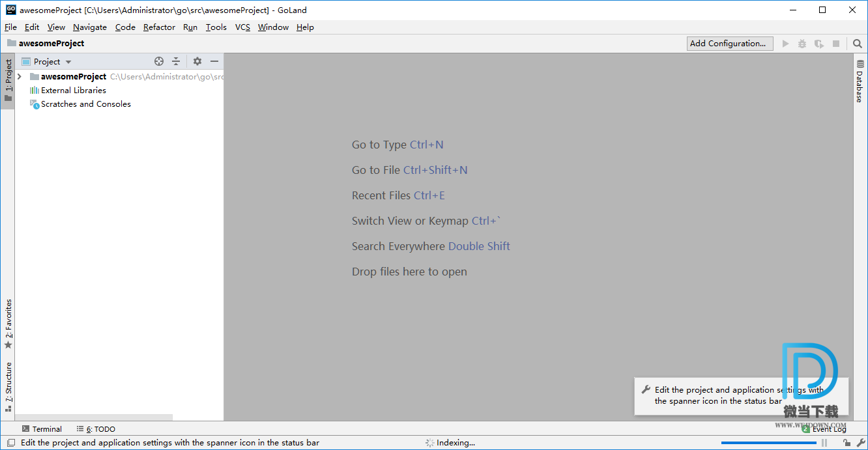This screenshot has height=450, width=868.
Task: Click Run with Coverage icon
Action: pos(819,44)
